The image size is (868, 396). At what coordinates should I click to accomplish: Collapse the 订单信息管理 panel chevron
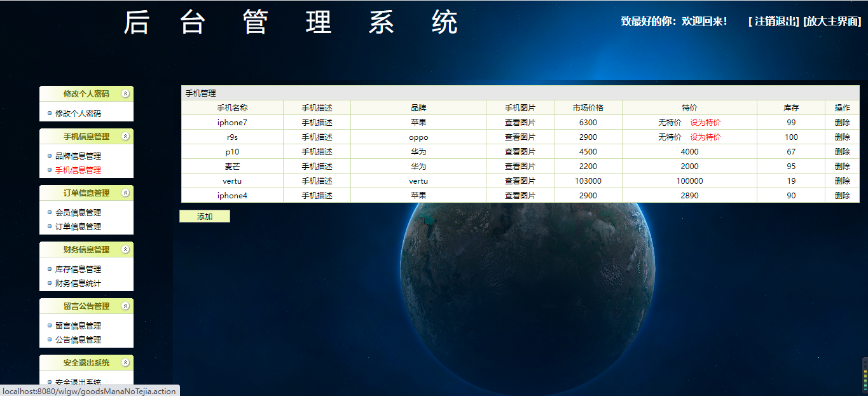click(125, 193)
